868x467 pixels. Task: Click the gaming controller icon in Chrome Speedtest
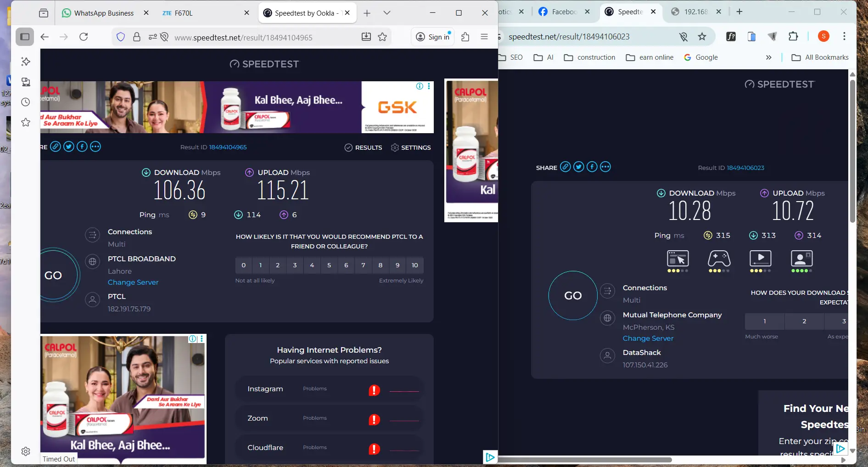(719, 259)
